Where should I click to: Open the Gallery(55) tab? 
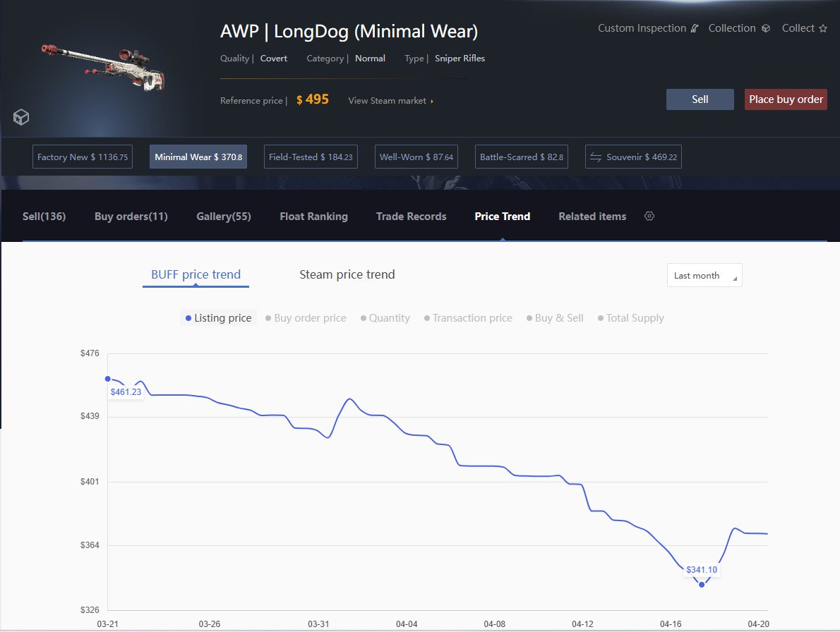pos(223,217)
